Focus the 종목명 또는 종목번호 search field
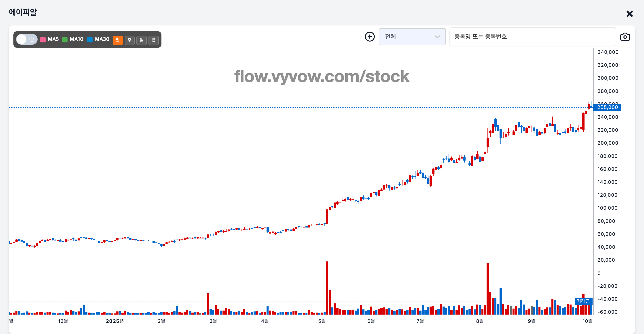This screenshot has height=334, width=644. click(x=532, y=37)
